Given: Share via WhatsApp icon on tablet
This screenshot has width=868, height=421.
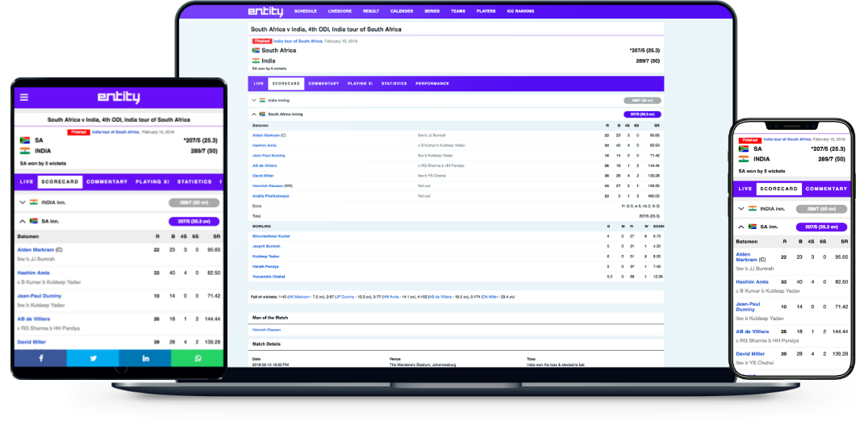Looking at the screenshot, I should (x=198, y=358).
